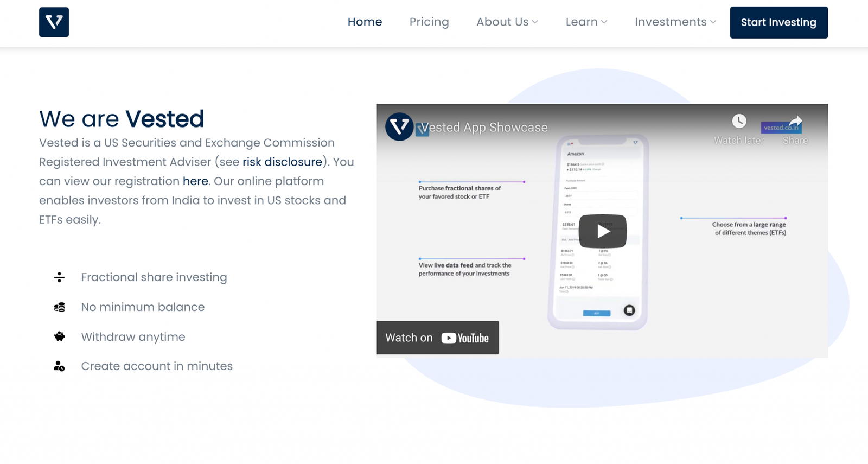The image size is (868, 464).
Task: Go to the Home nav item
Action: click(x=365, y=22)
